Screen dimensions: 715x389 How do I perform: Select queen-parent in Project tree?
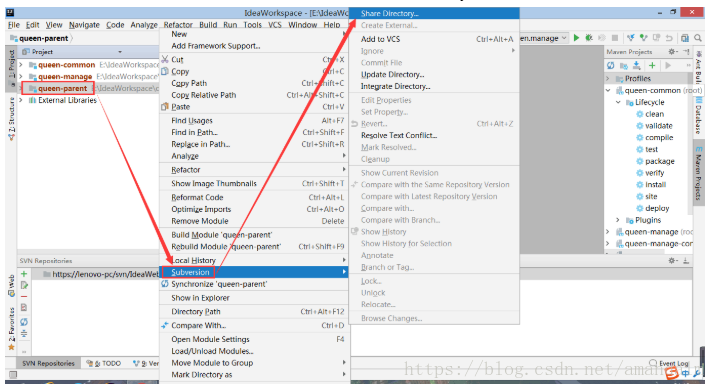62,88
